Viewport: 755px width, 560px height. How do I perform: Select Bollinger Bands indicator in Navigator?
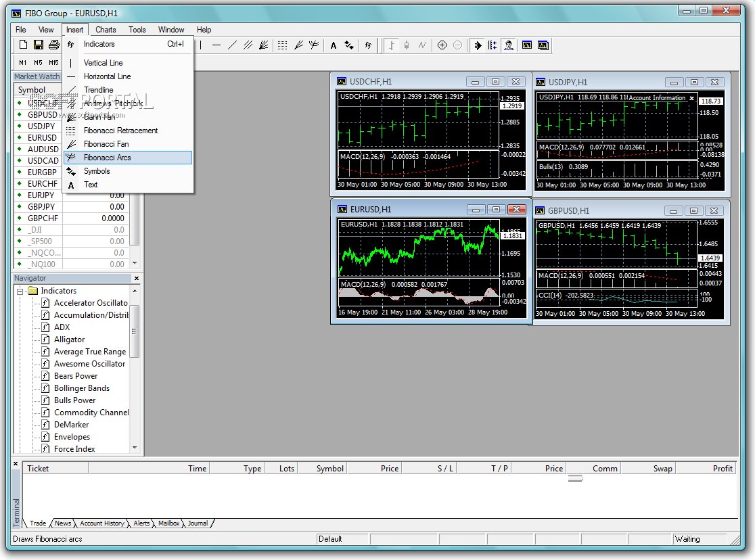[81, 388]
